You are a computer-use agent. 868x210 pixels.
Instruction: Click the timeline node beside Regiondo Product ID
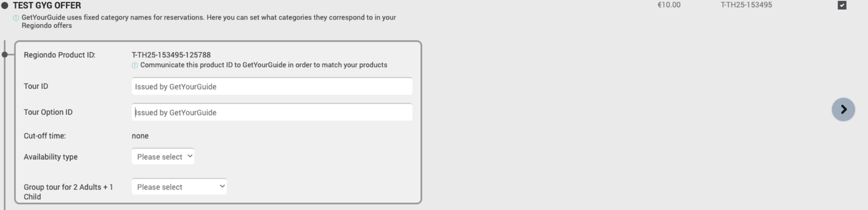(5, 55)
